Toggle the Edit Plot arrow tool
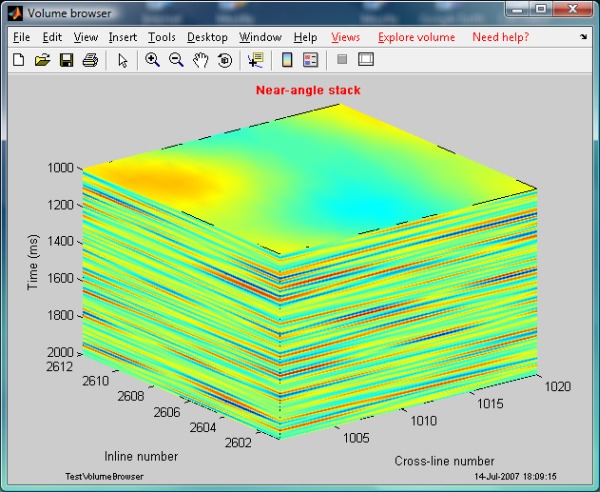 click(x=122, y=60)
